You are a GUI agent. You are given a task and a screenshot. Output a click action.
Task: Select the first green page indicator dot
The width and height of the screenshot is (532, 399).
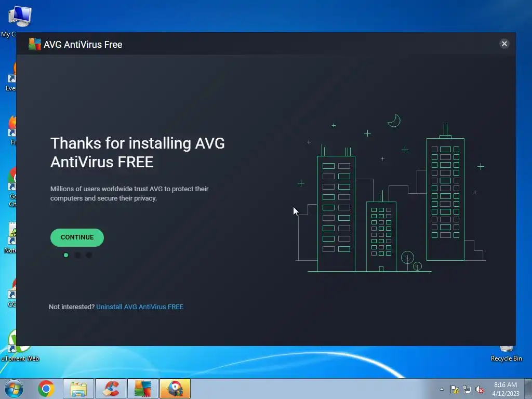coord(66,255)
